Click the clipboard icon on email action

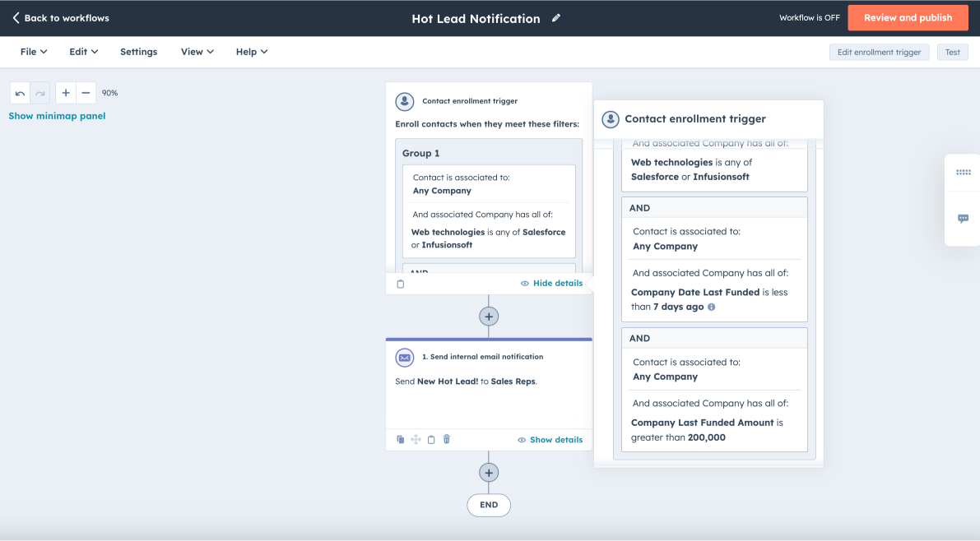point(431,440)
